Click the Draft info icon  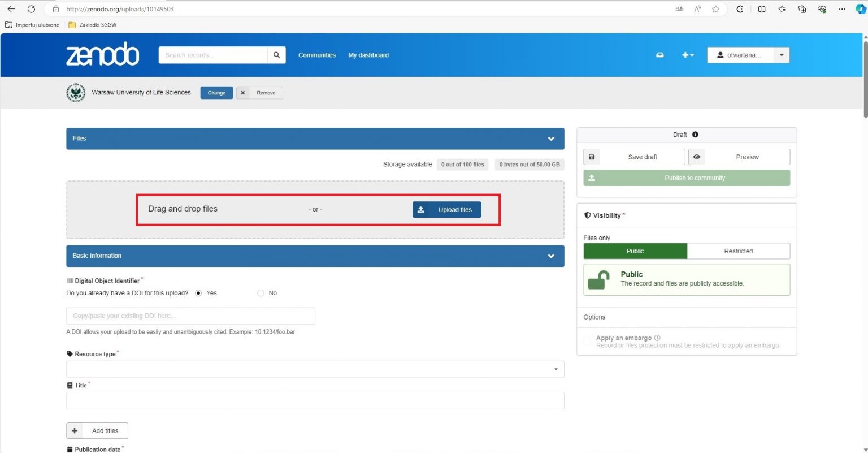point(695,135)
